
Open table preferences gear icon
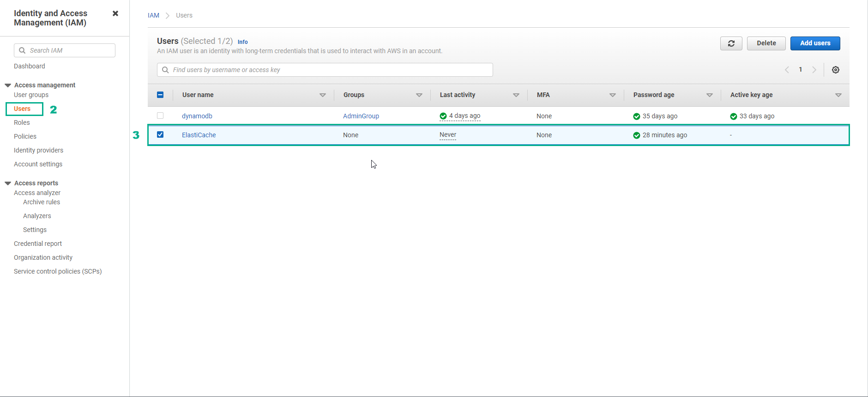click(835, 70)
